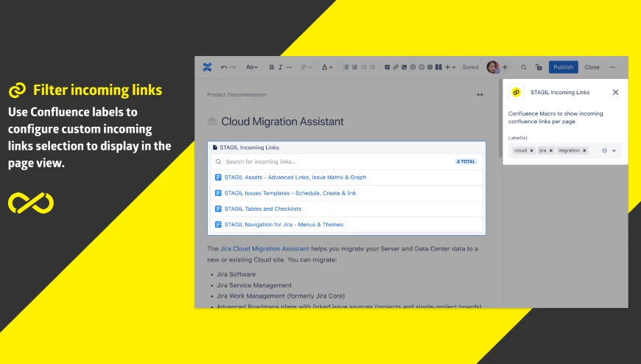Open STAGIL Issues Templates link
This screenshot has height=364, width=641.
[290, 193]
